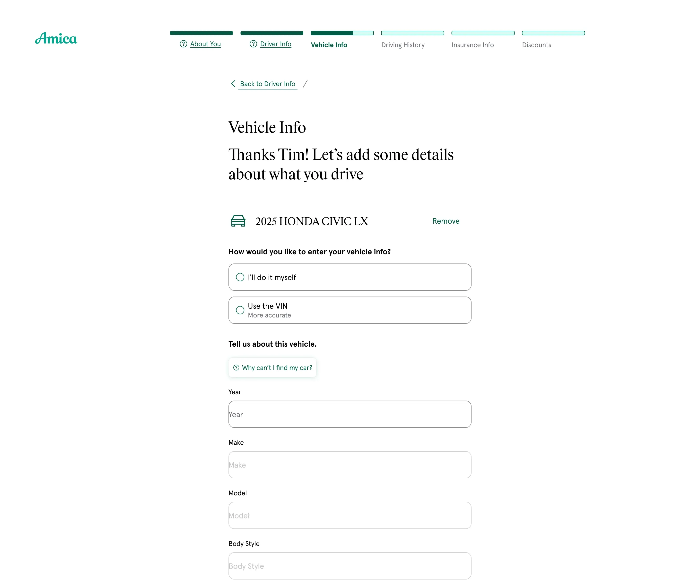Click the question icon in car help button

[236, 368]
